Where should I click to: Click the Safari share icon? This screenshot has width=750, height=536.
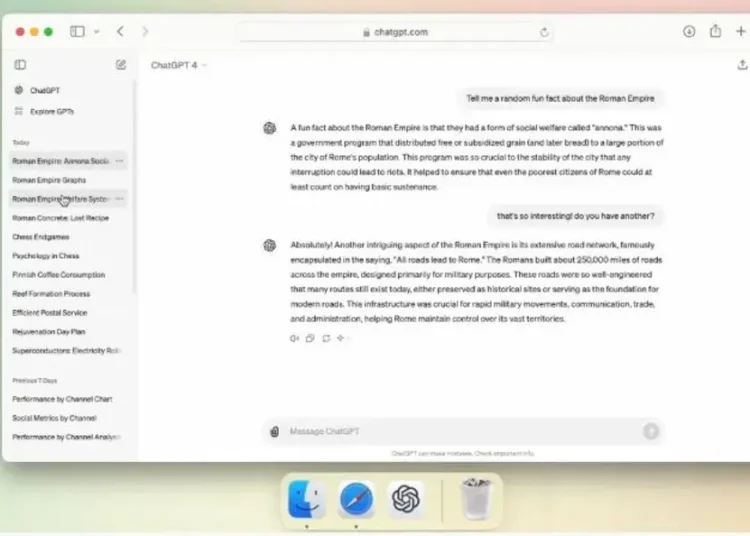pyautogui.click(x=715, y=31)
